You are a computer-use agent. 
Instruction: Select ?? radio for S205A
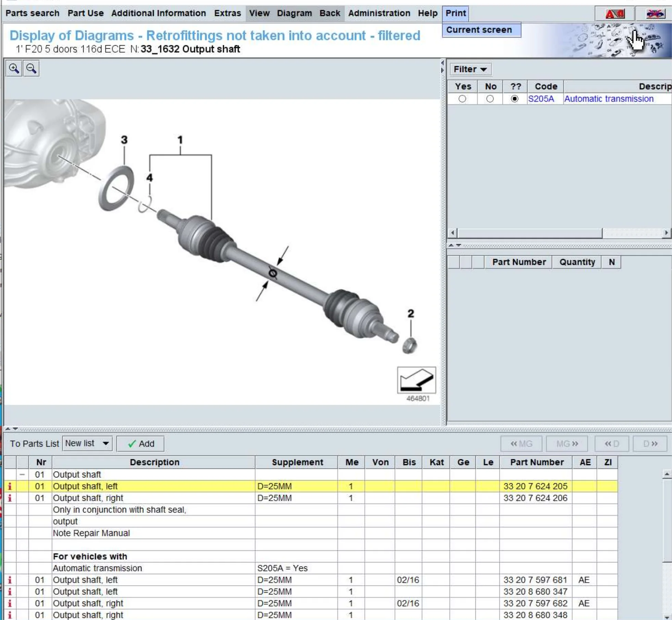click(514, 99)
